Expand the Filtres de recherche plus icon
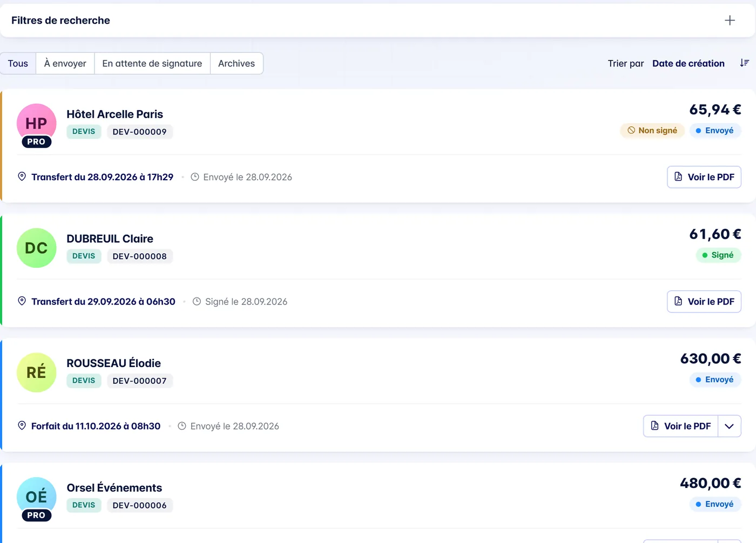Screen dimensions: 756x543 [730, 21]
